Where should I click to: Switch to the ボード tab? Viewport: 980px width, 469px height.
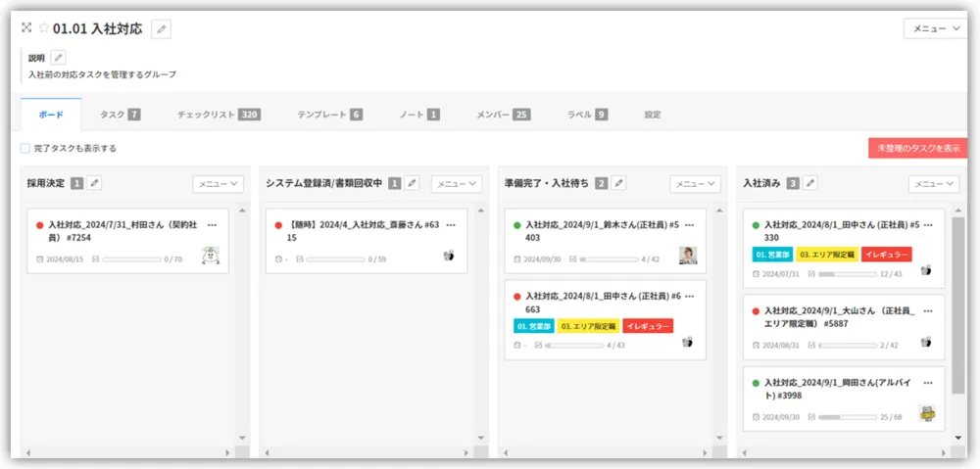coord(51,115)
